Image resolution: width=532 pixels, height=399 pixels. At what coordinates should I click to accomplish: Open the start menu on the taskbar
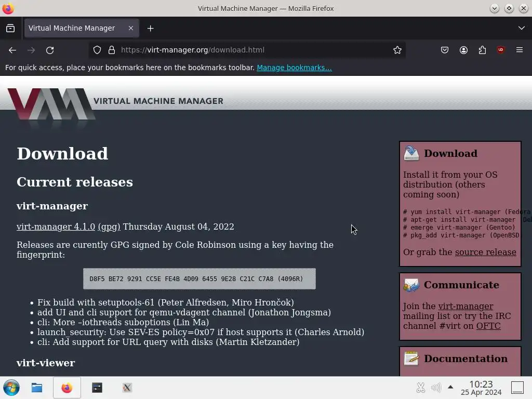pyautogui.click(x=11, y=388)
